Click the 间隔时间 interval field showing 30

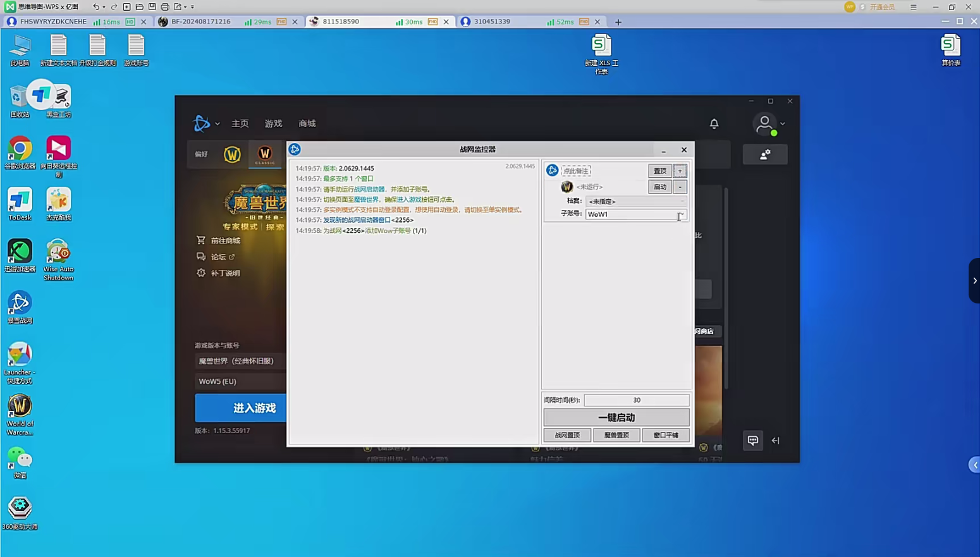tap(637, 400)
